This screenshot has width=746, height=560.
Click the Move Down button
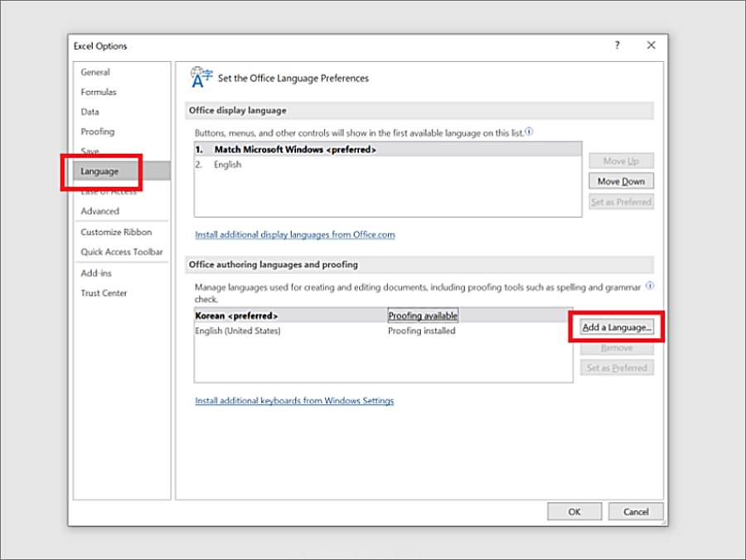[621, 181]
